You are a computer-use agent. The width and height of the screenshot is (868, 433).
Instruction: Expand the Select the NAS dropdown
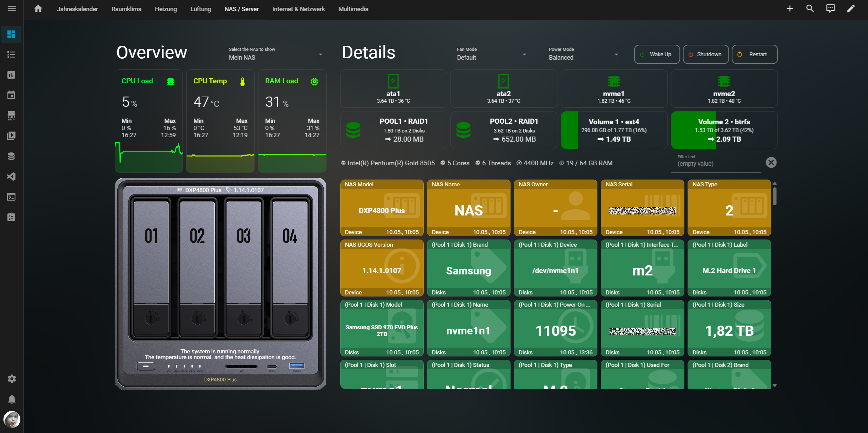click(274, 54)
